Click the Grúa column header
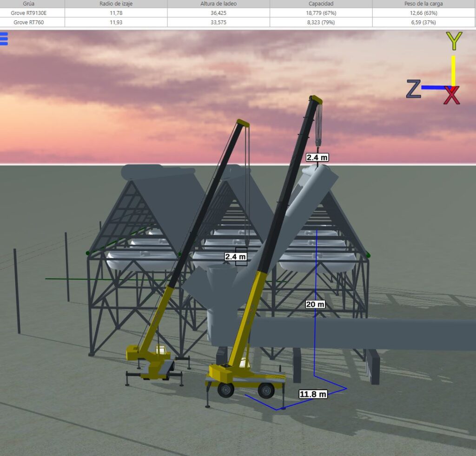This screenshot has height=456, width=476. point(28,4)
